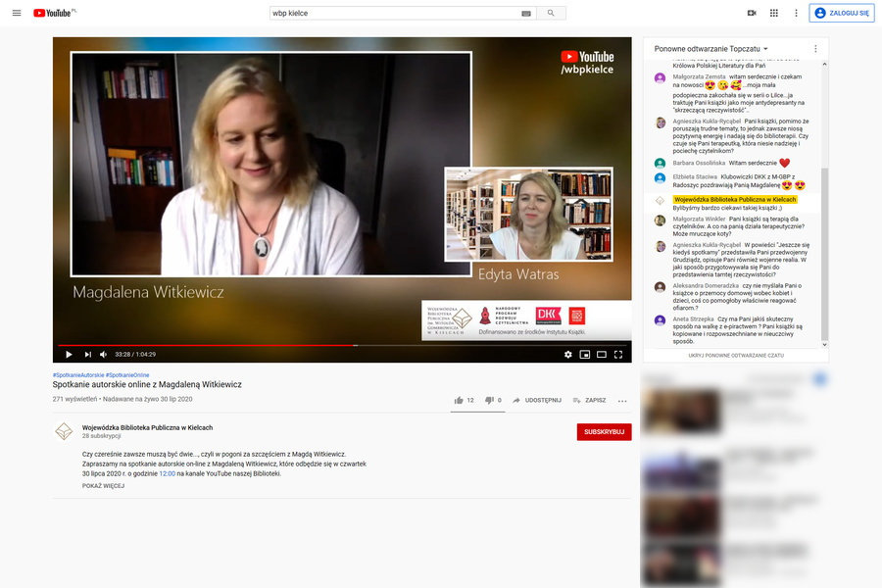Dislike the video with thumbs down
882x588 pixels.
(x=489, y=400)
